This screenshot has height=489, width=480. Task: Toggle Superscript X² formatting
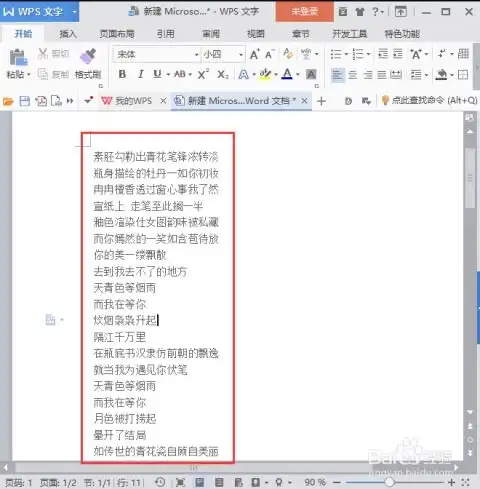203,74
